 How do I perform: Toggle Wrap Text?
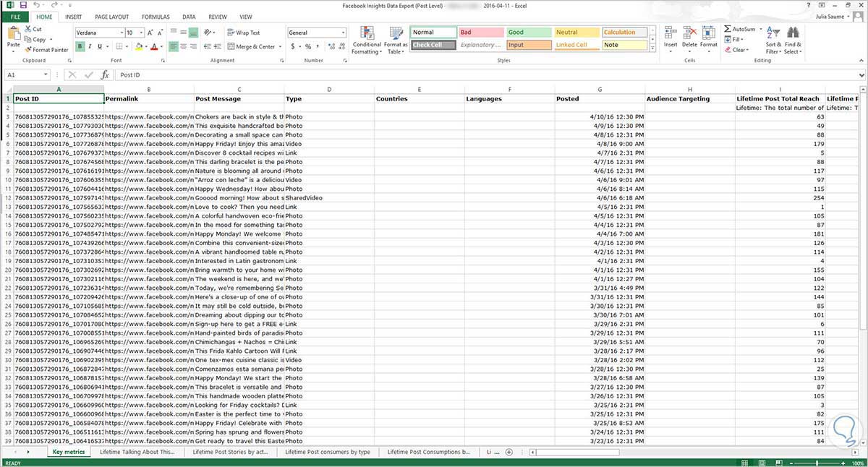point(243,33)
